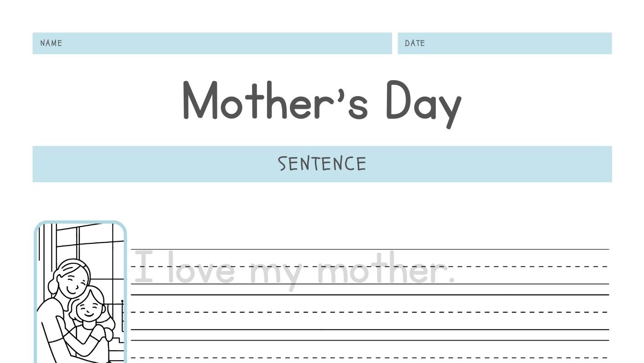Click the word Mother's in the title
644x363 pixels.
pyautogui.click(x=275, y=100)
